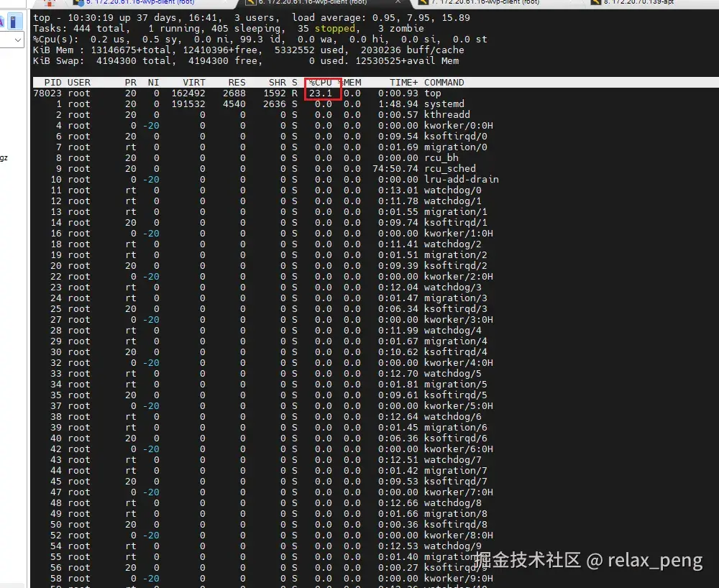Click the kworker/8:0H process name
Image resolution: width=719 pixels, height=588 pixels.
[x=459, y=535]
